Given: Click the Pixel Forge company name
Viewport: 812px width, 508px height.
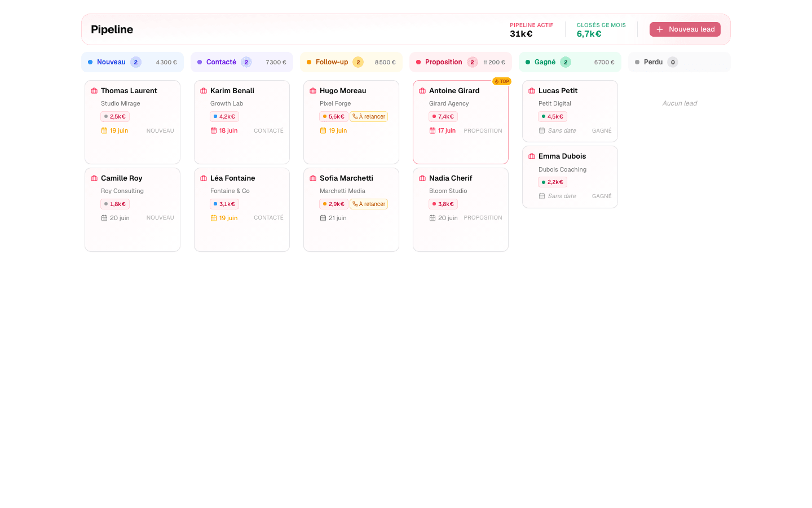Looking at the screenshot, I should pos(336,104).
